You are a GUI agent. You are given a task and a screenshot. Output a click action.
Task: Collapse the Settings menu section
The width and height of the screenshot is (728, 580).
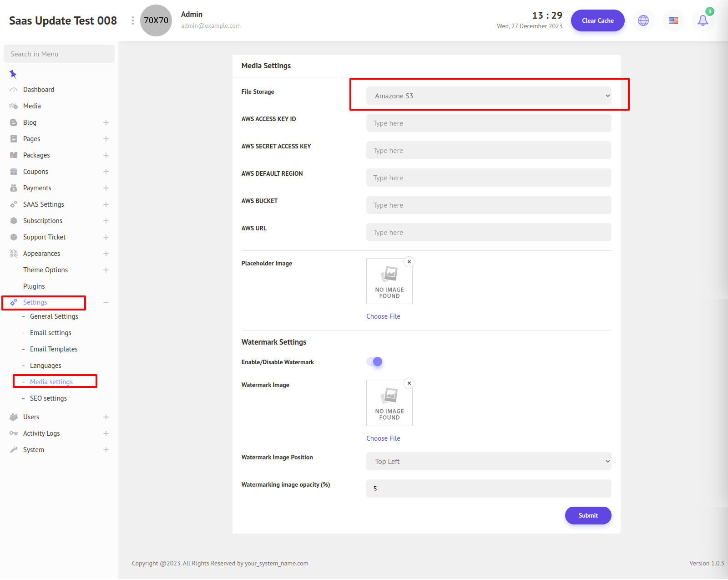(106, 302)
